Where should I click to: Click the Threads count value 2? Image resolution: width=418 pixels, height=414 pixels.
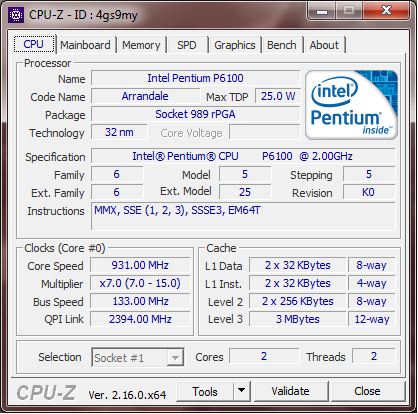[374, 356]
